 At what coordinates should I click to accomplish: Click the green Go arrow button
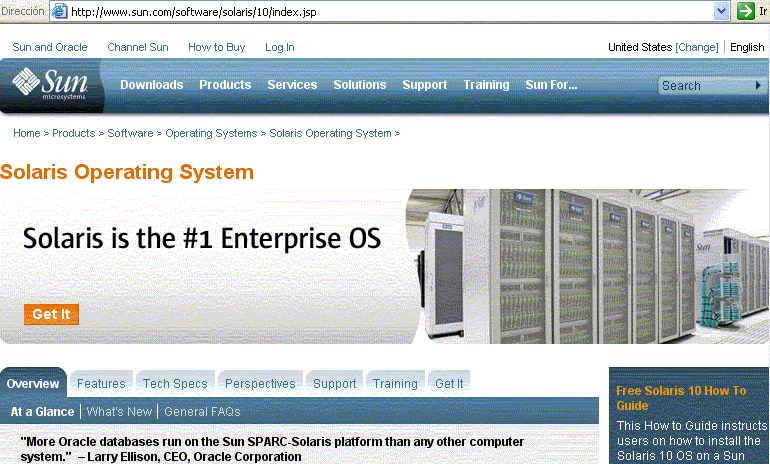[x=745, y=11]
